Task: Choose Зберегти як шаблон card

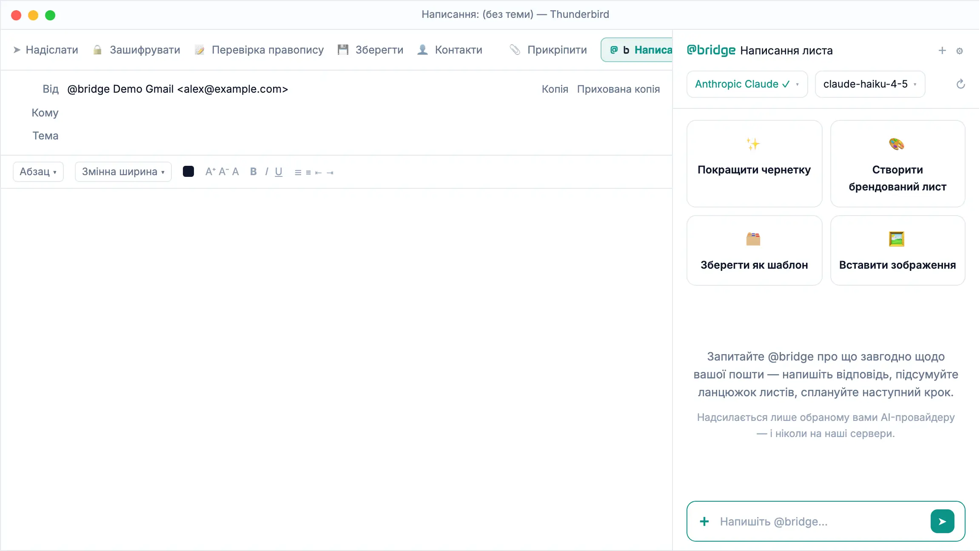Action: (754, 250)
